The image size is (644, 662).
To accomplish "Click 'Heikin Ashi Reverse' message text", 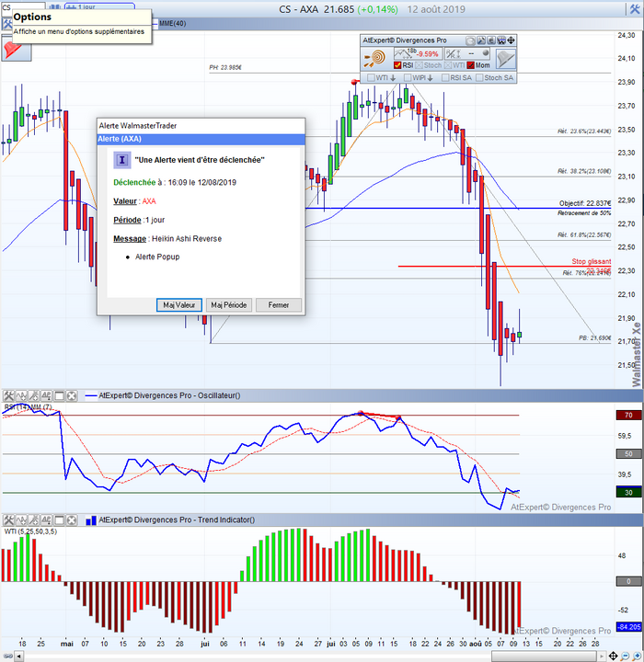I will [187, 238].
